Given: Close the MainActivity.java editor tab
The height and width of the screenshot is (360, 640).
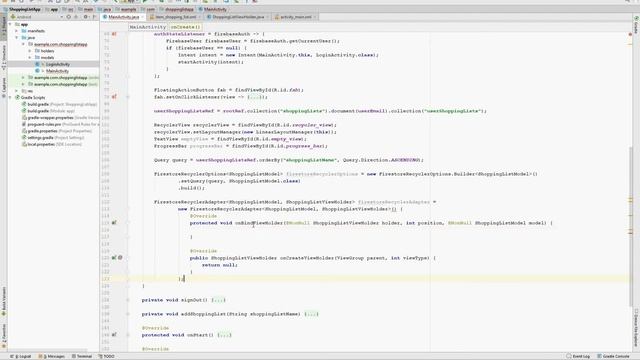Looking at the screenshot, I should 142,17.
